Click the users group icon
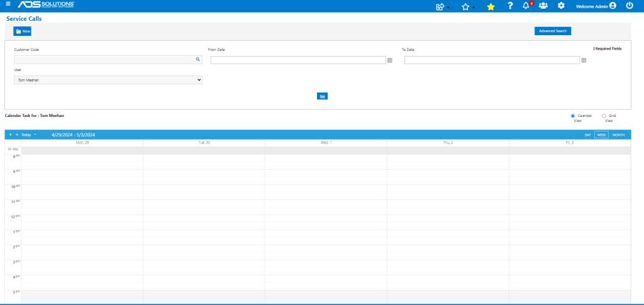 click(x=543, y=6)
